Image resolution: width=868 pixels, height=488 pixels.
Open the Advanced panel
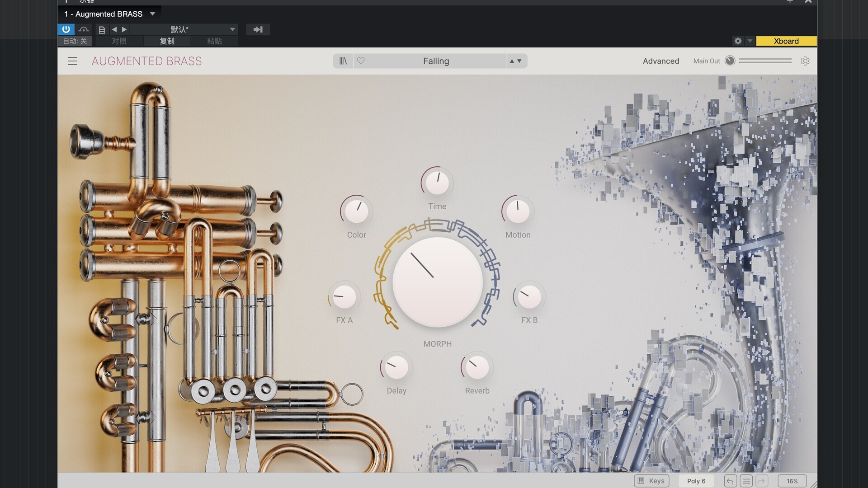pos(661,61)
